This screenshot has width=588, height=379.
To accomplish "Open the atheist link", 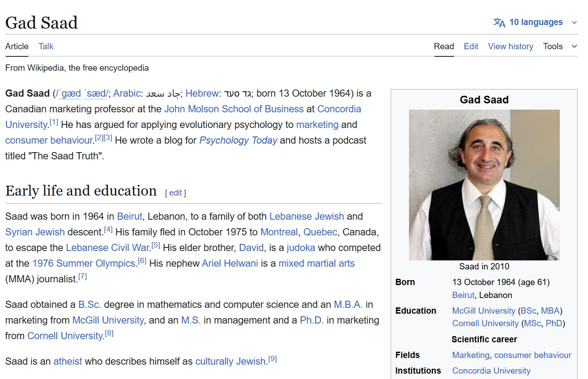I will tap(68, 362).
